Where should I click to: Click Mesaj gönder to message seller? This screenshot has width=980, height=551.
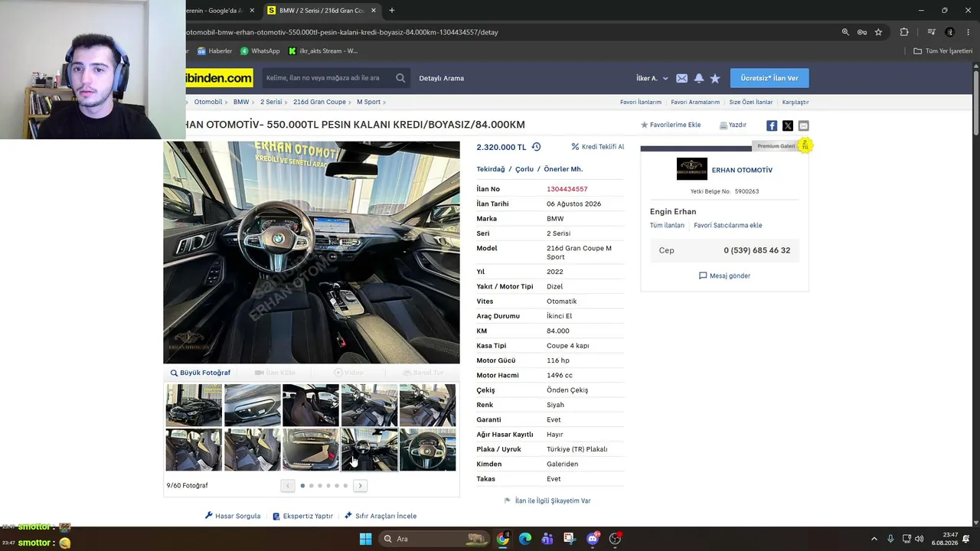click(724, 275)
